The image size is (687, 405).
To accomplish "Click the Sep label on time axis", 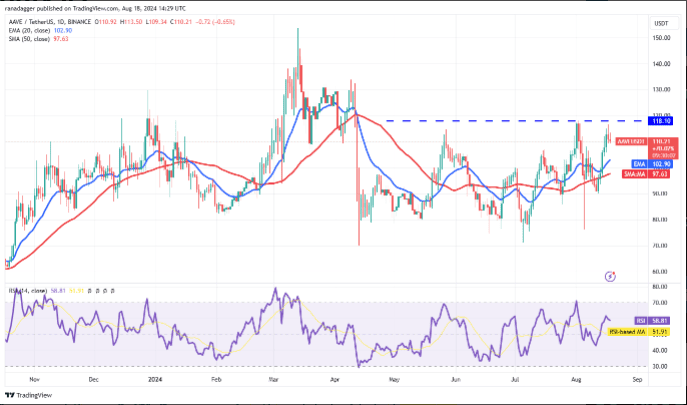I will (x=637, y=380).
